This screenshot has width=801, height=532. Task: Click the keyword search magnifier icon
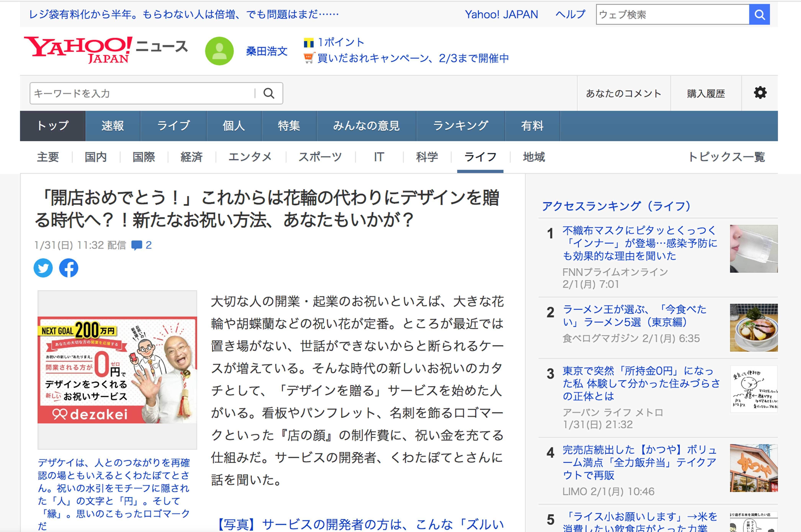click(x=269, y=93)
